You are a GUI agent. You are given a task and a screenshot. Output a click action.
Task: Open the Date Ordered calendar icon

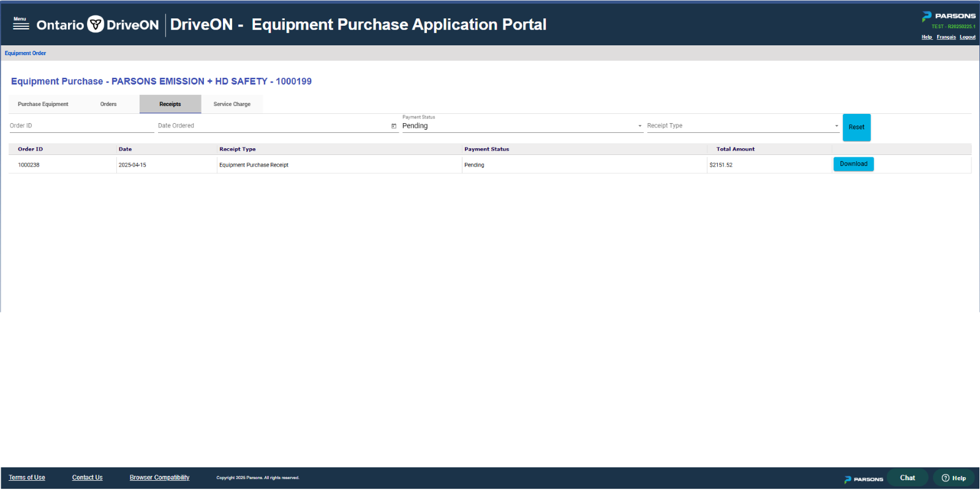point(394,126)
